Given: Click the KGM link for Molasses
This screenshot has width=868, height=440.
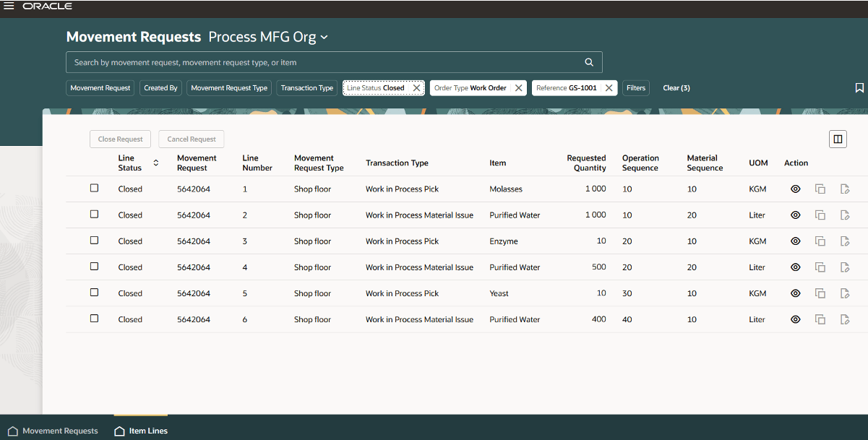Looking at the screenshot, I should click(757, 189).
